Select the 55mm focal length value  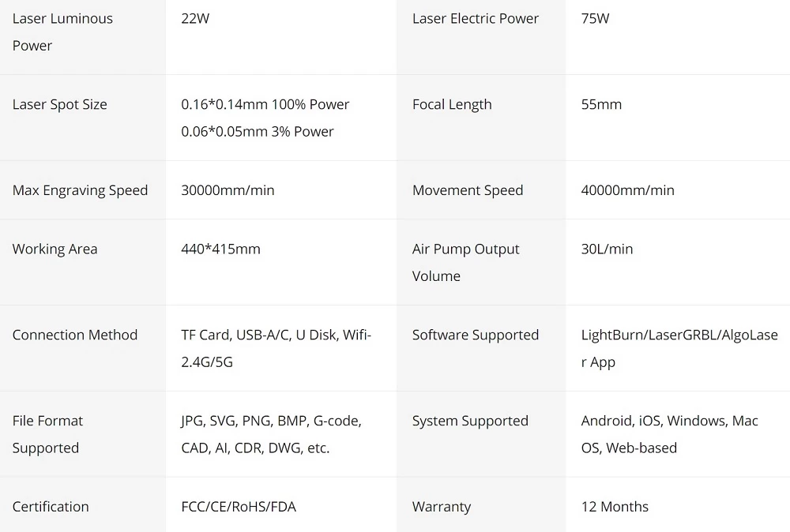pos(601,104)
